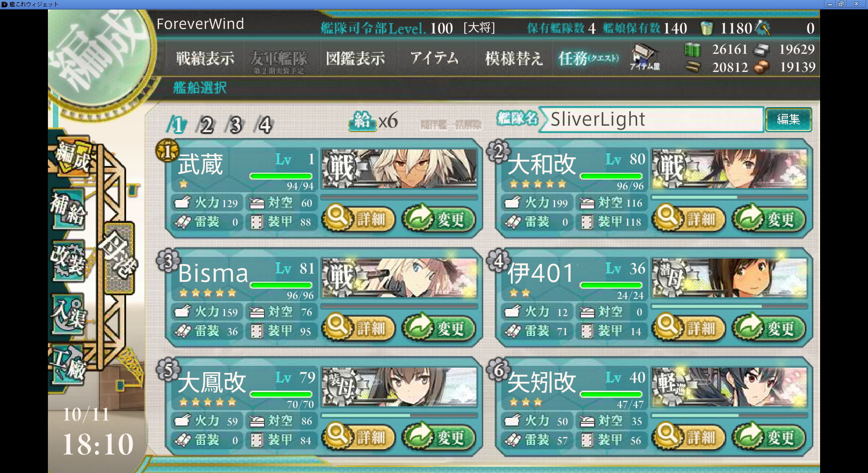Click 詳細 details for 武蔵
This screenshot has width=868, height=473.
point(359,219)
